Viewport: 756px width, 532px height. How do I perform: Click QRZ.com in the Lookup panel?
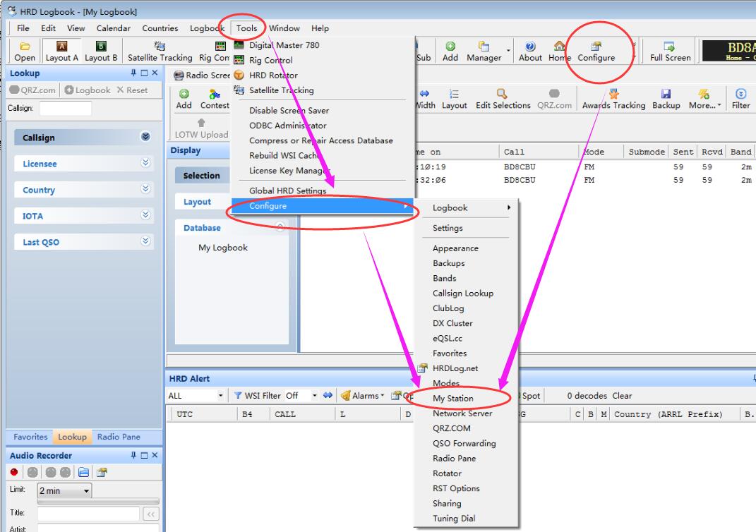32,90
